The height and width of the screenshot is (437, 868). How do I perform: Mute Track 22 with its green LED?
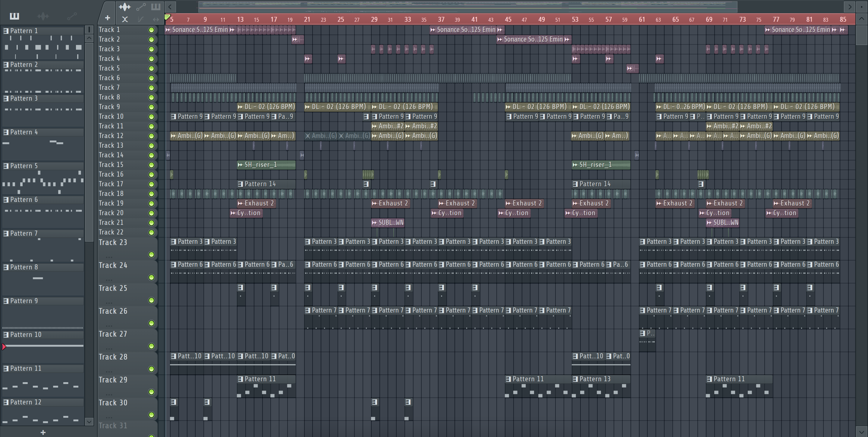[152, 232]
